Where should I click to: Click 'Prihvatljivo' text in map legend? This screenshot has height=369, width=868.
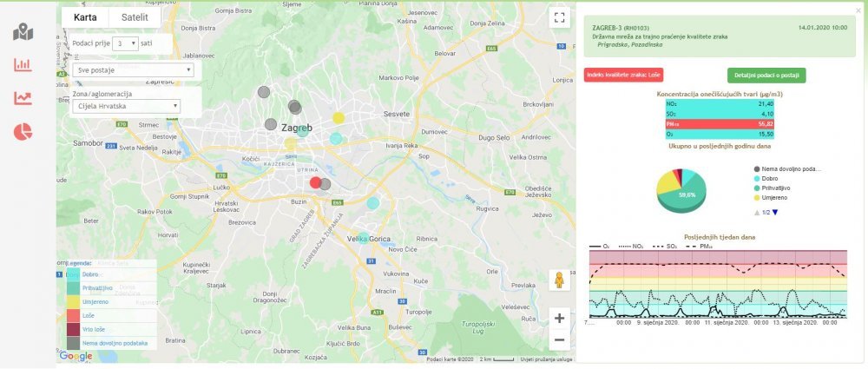click(x=97, y=288)
